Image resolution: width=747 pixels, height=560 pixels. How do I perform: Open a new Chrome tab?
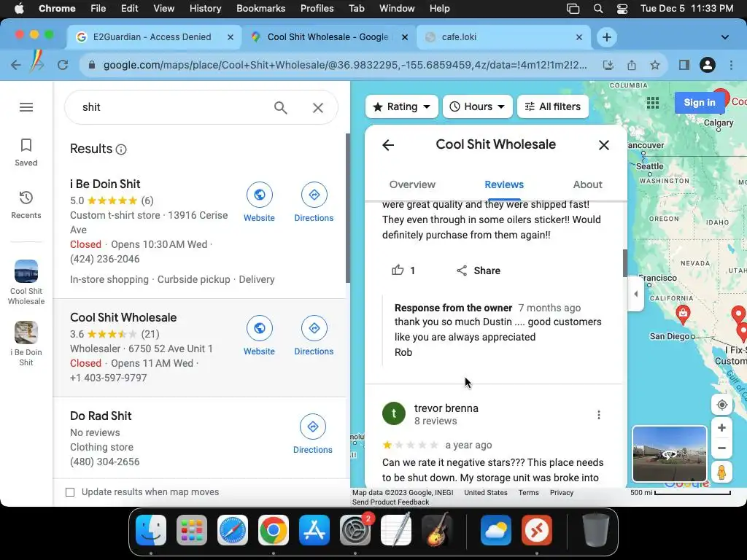coord(606,37)
